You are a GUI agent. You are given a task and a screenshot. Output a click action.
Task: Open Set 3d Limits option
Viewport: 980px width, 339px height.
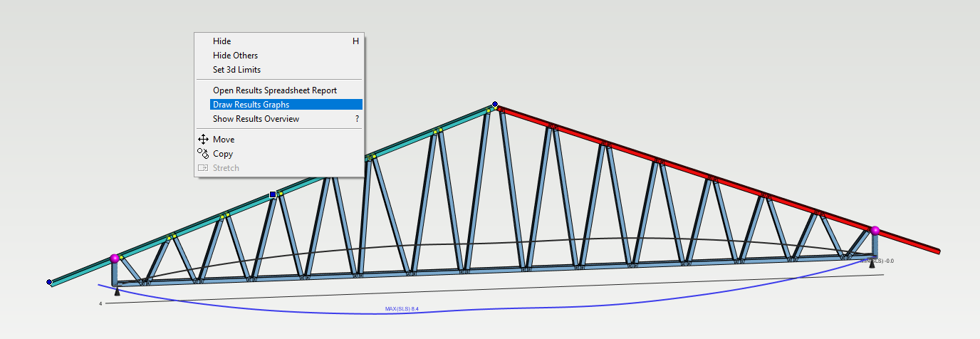236,70
